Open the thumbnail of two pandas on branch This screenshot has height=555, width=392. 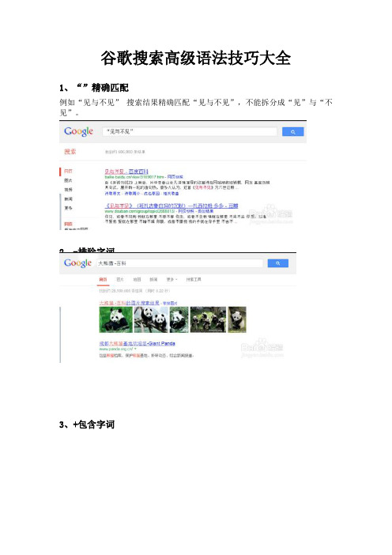[x=151, y=319]
